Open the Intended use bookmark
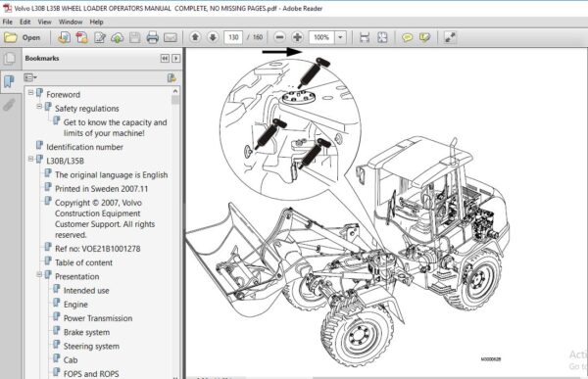 (86, 290)
